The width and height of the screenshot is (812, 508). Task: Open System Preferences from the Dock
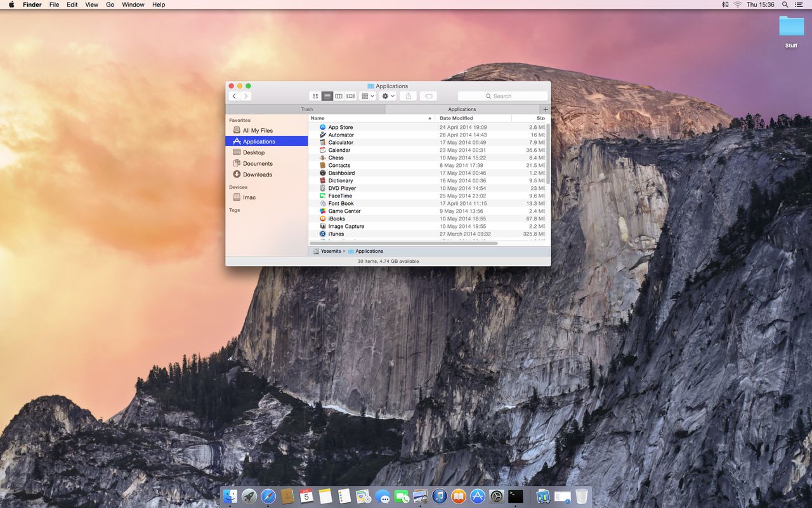click(x=497, y=497)
